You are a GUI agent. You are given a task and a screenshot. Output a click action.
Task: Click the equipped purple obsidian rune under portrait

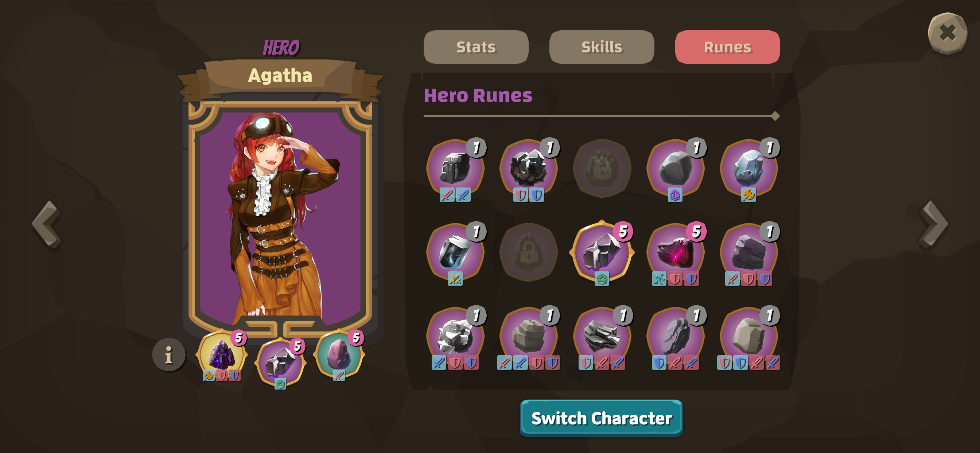pyautogui.click(x=222, y=355)
